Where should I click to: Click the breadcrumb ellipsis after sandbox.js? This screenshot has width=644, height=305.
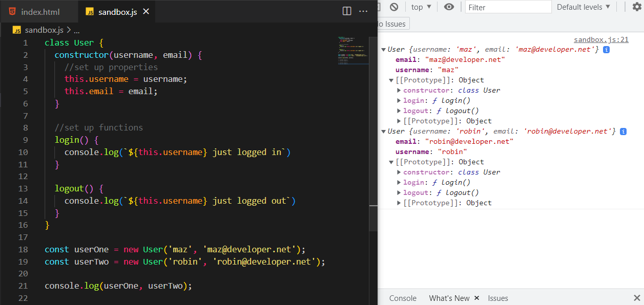[x=77, y=30]
